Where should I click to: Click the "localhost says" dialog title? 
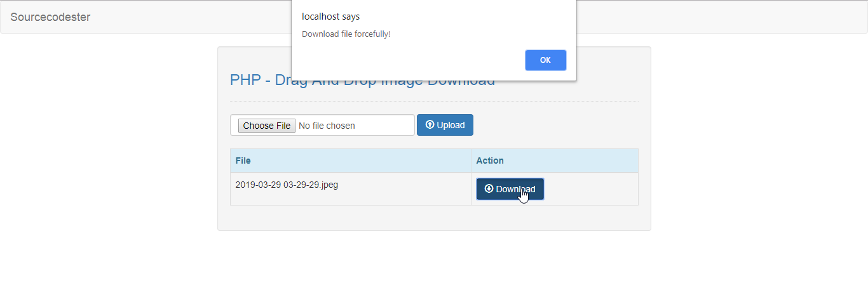[x=330, y=16]
